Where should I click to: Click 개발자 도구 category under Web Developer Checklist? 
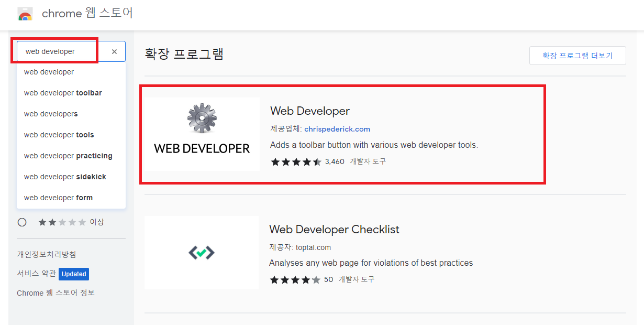point(357,280)
